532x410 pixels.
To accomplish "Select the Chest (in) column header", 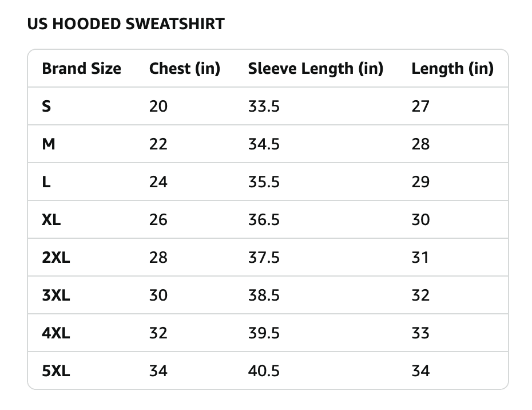I will tap(184, 69).
